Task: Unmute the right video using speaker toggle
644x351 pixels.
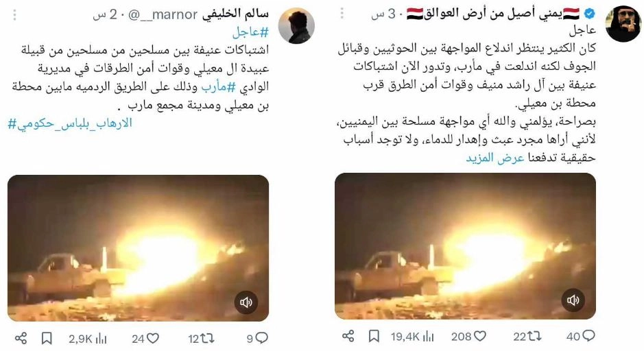Action: pos(573,300)
